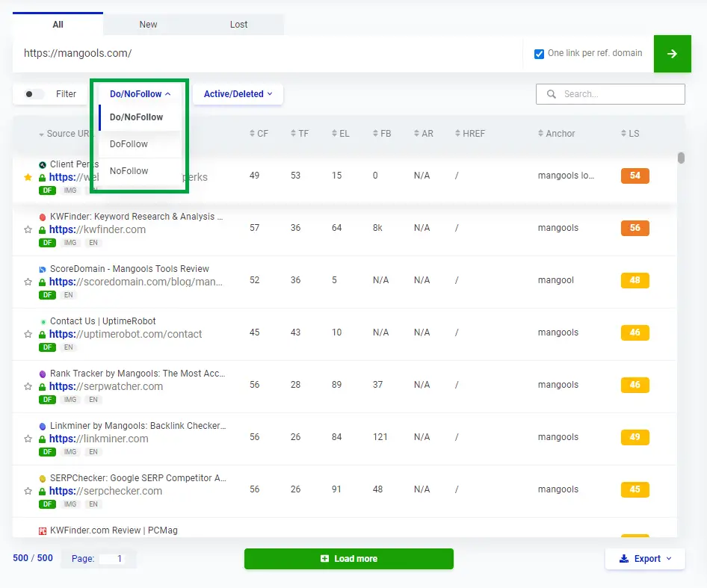Sort by TF column
Viewport: 707px width, 588px height.
[x=300, y=134]
